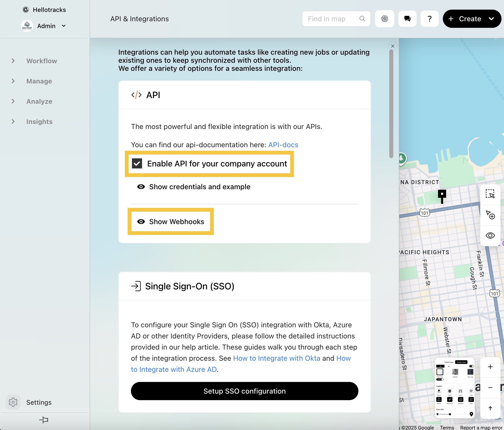
Task: Open the chat messages icon
Action: [x=407, y=19]
